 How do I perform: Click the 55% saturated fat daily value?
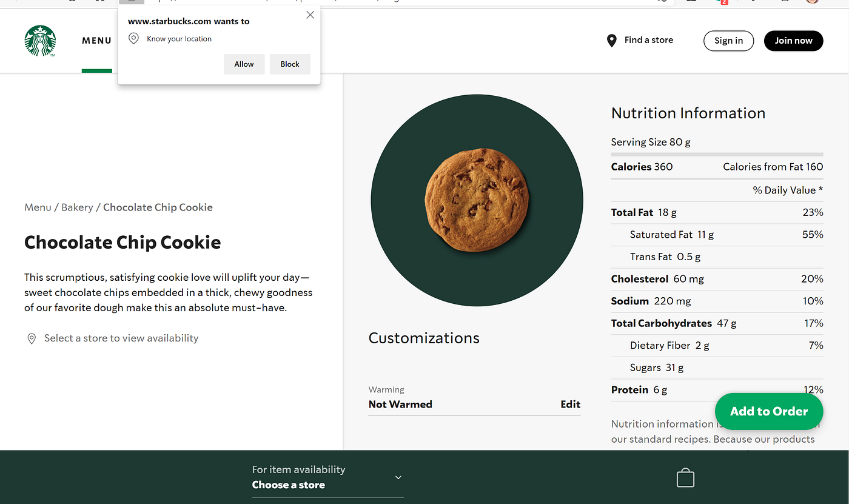[x=813, y=235]
